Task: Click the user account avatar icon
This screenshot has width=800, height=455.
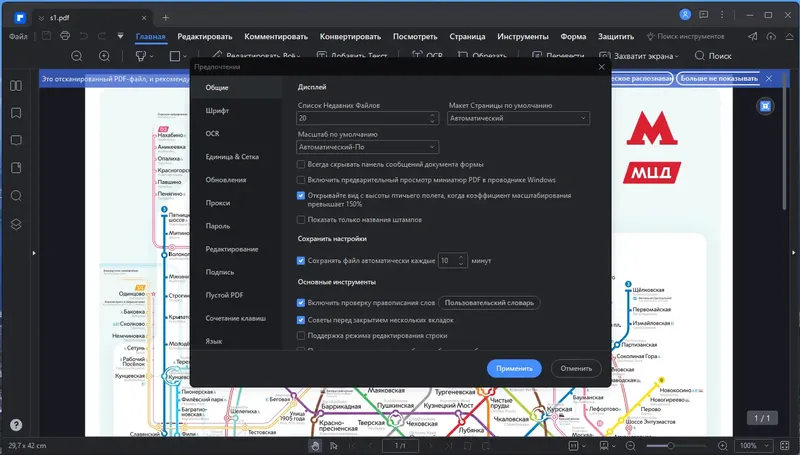Action: (x=685, y=15)
